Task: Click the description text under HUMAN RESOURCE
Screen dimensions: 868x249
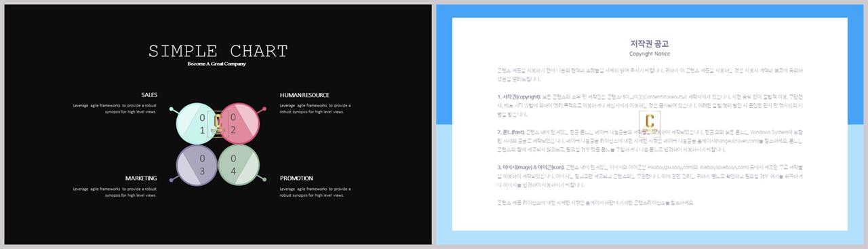Action: tap(315, 109)
